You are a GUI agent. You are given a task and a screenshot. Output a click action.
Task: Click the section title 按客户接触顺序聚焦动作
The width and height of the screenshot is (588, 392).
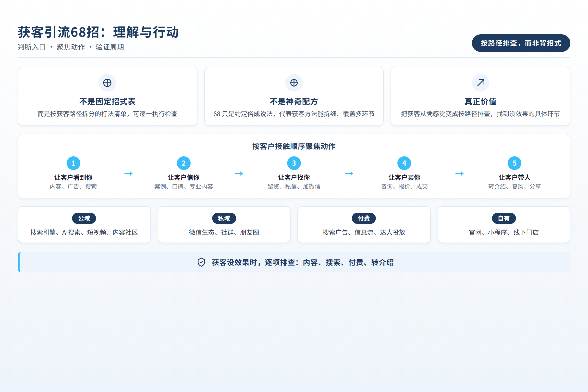294,146
